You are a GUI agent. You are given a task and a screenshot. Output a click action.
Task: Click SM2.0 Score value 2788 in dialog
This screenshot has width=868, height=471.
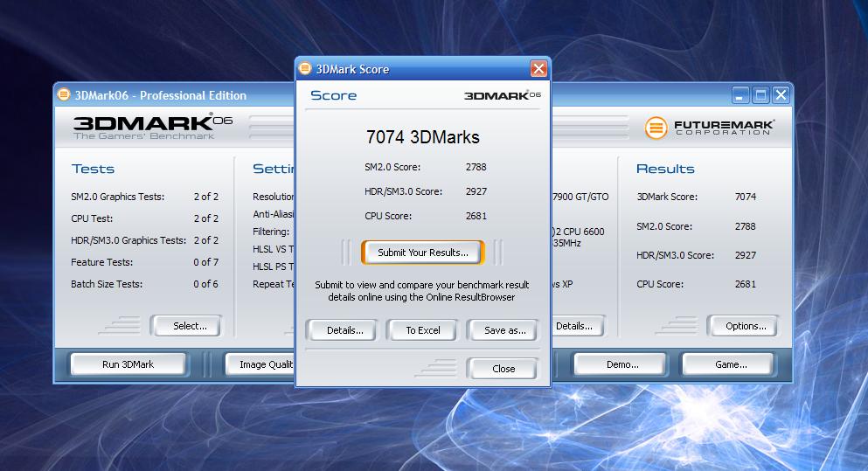pyautogui.click(x=476, y=167)
